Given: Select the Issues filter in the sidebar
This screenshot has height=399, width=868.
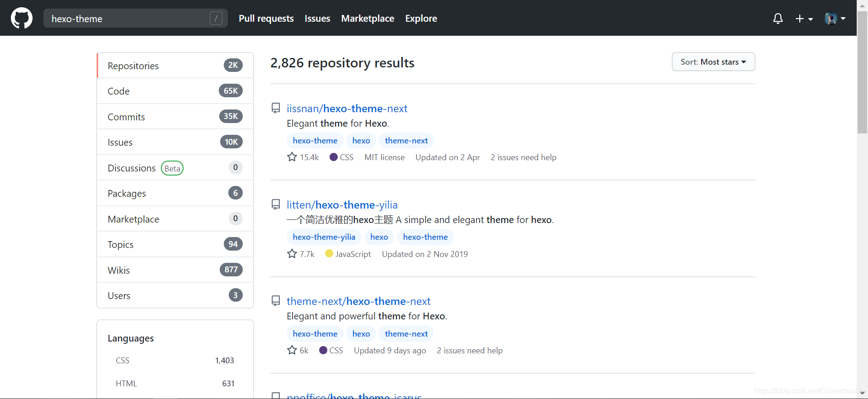Looking at the screenshot, I should coord(175,142).
